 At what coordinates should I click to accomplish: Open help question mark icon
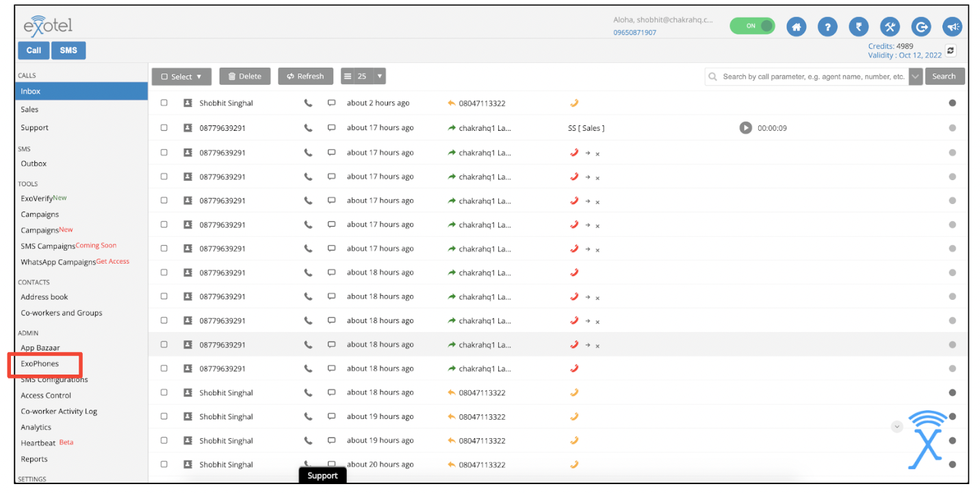click(827, 27)
